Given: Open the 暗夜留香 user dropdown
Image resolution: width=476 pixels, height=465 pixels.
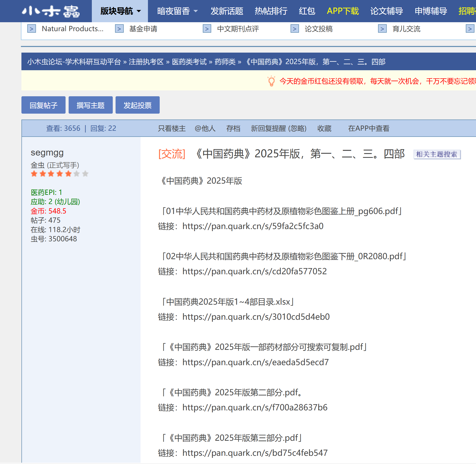Looking at the screenshot, I should (x=177, y=11).
